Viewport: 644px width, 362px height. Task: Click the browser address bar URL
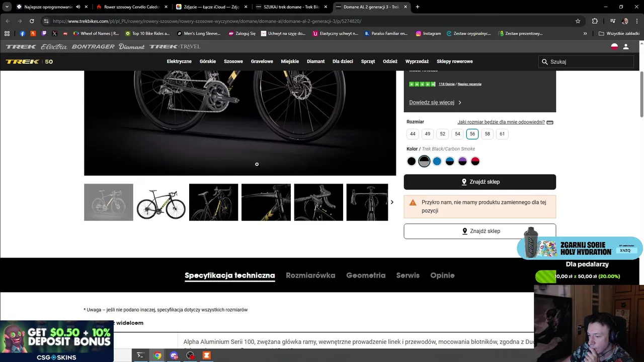click(x=206, y=21)
